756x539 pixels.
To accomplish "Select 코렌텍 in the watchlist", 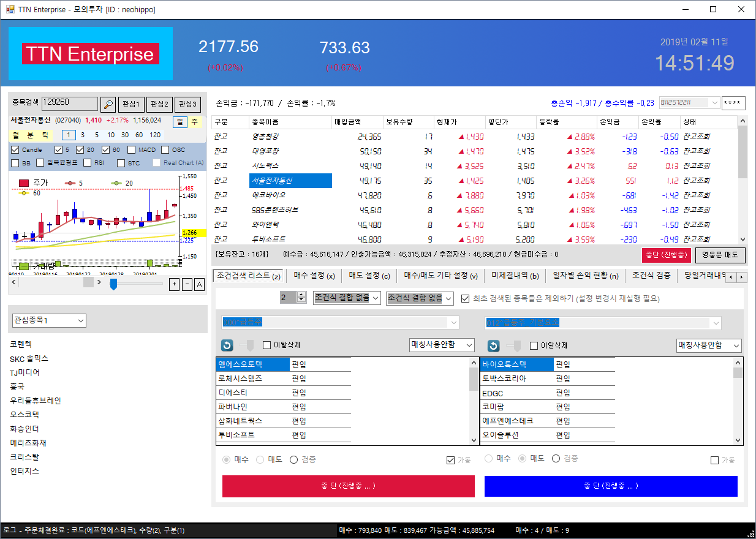I will coord(21,344).
